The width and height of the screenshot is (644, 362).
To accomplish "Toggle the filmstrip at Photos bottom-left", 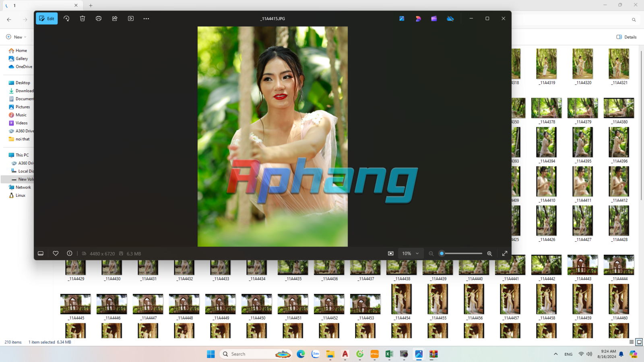I will click(41, 253).
